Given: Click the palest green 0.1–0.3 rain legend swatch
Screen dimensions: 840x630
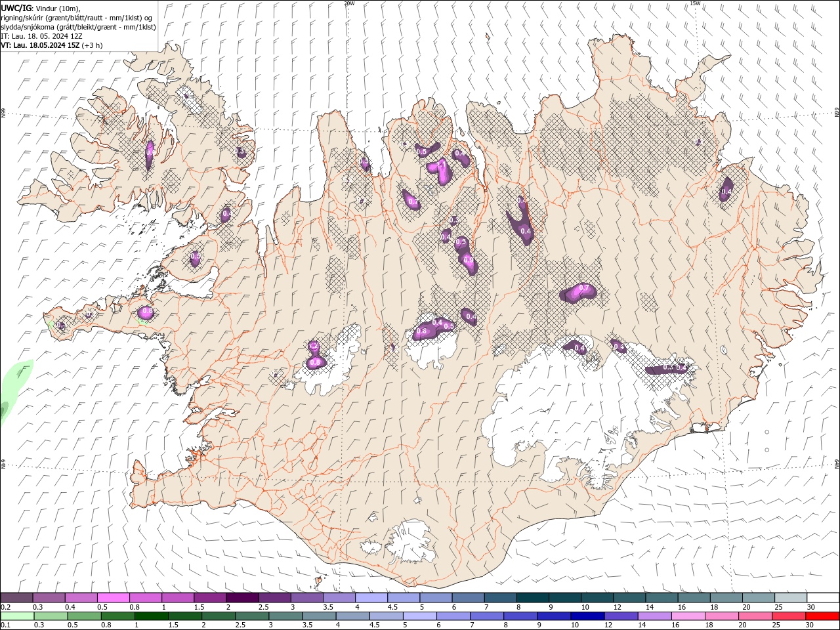Looking at the screenshot, I should tap(17, 616).
